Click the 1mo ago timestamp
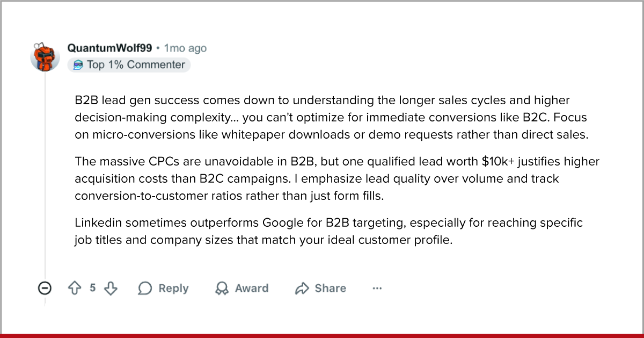 pos(185,47)
